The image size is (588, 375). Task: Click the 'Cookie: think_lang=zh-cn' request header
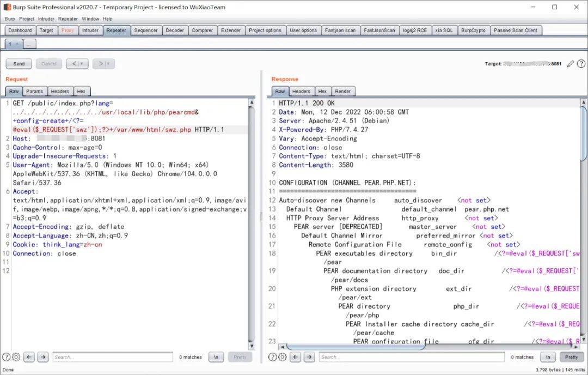click(x=57, y=244)
